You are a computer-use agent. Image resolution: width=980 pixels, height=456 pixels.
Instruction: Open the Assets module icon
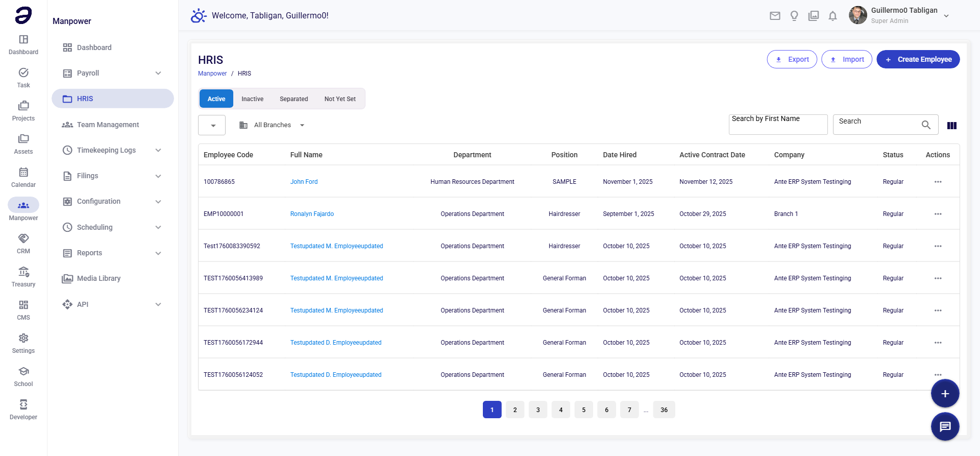pos(23,139)
